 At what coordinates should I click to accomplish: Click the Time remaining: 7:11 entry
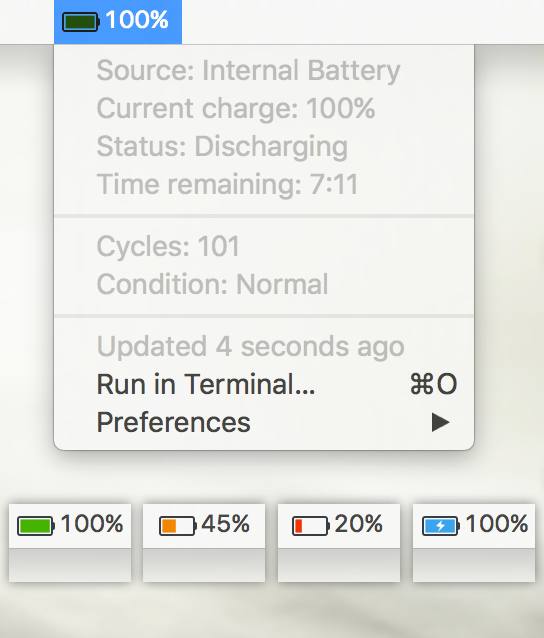(228, 184)
